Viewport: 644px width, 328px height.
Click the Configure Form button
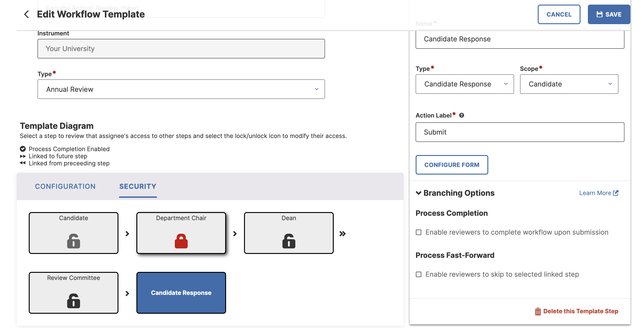[x=452, y=165]
